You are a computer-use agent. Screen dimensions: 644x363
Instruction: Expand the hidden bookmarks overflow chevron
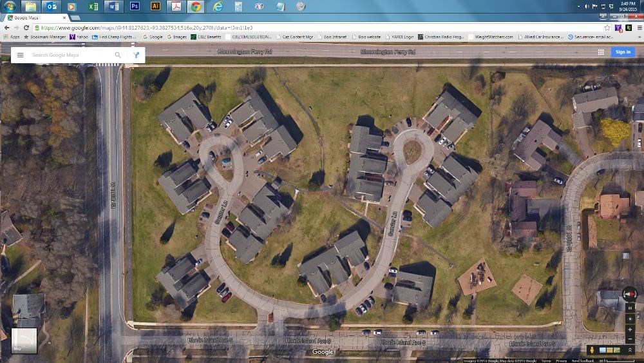point(640,37)
